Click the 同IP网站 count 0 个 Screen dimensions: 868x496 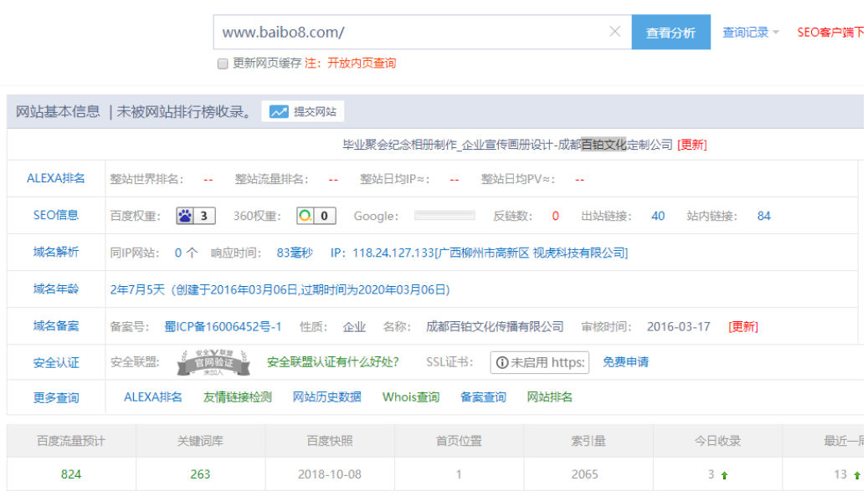(x=186, y=253)
